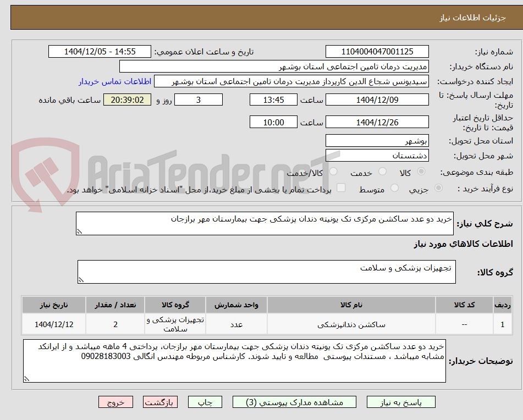
Task: Click the شماره نیاز field 1104004047001125
Action: point(377,52)
